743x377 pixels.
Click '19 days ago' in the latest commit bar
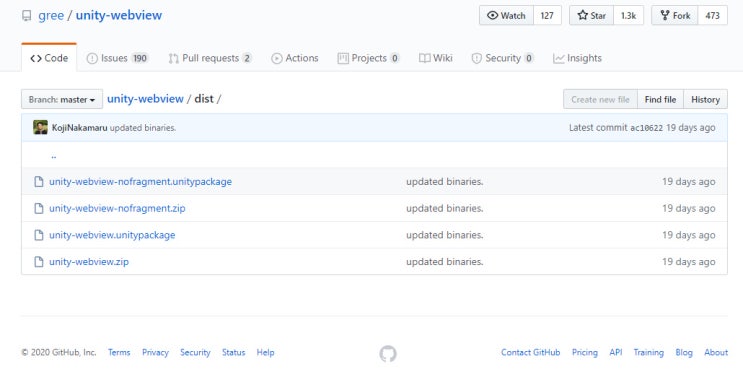point(690,128)
